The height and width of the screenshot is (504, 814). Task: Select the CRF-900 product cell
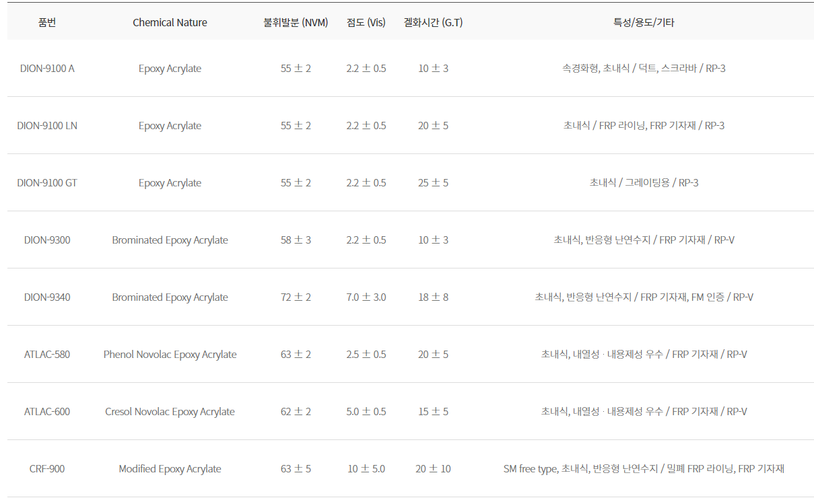click(47, 469)
